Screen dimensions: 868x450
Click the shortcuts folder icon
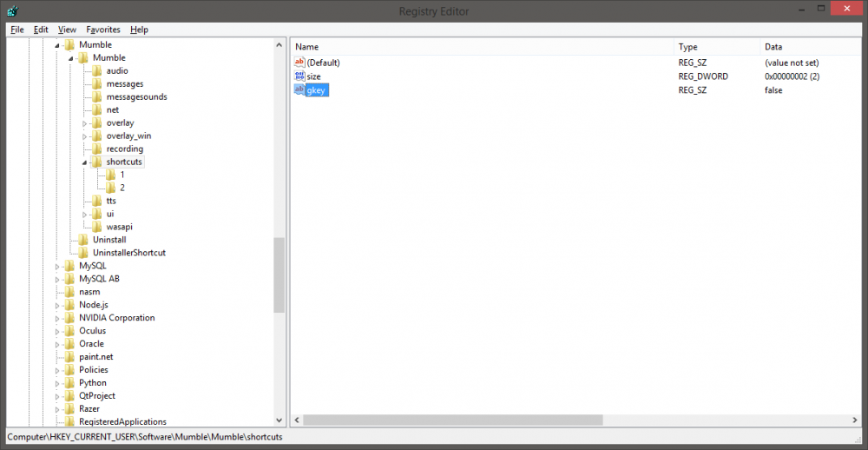(x=96, y=162)
